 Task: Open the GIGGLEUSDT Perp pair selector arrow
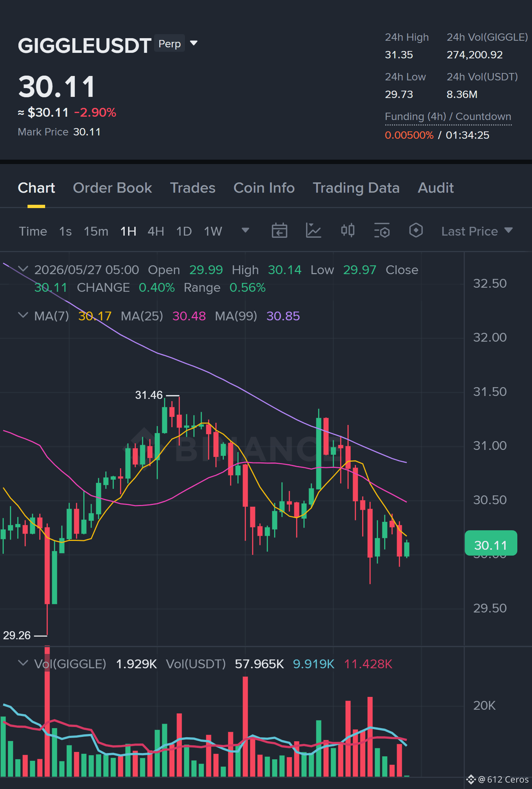pyautogui.click(x=194, y=43)
